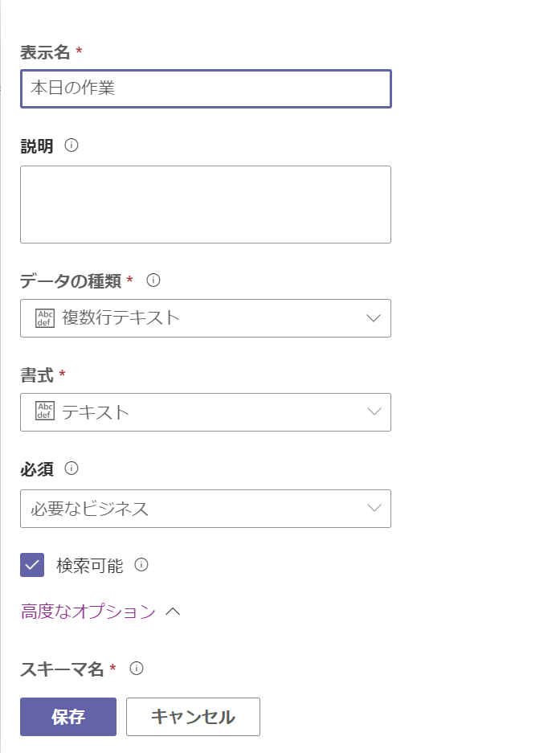Click the info icon beside 必須
The image size is (560, 753).
pyautogui.click(x=72, y=468)
